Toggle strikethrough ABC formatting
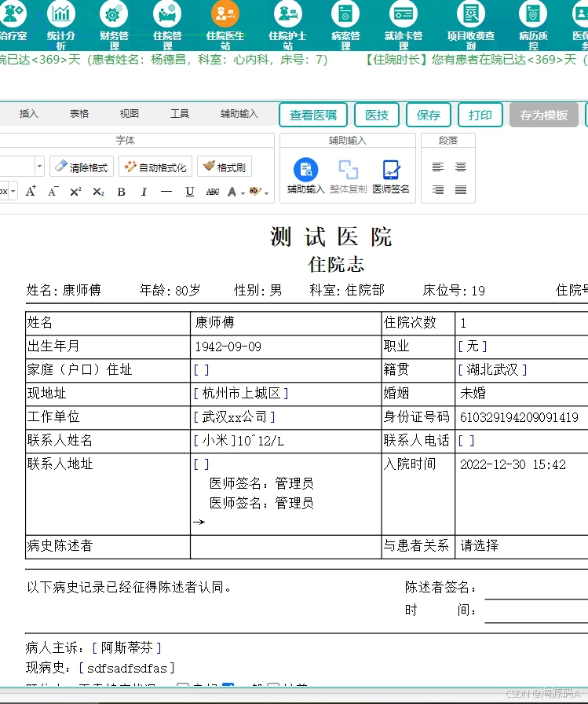 (x=213, y=192)
